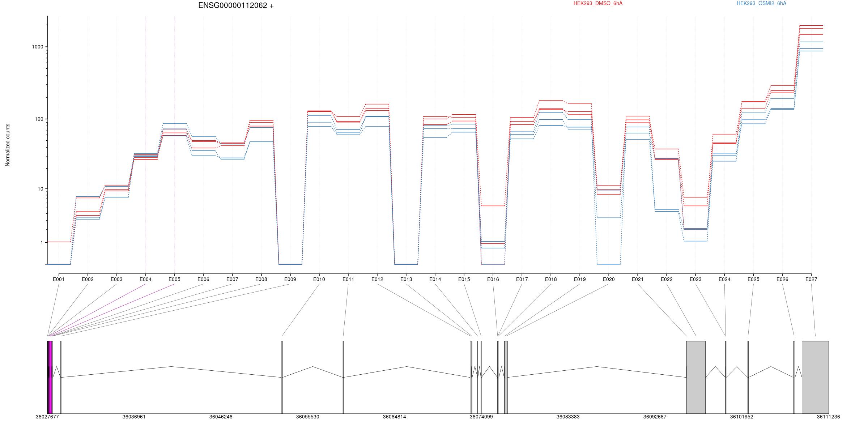Click the exon label E013
Viewport: 868px width, 434px height.
[x=406, y=279]
